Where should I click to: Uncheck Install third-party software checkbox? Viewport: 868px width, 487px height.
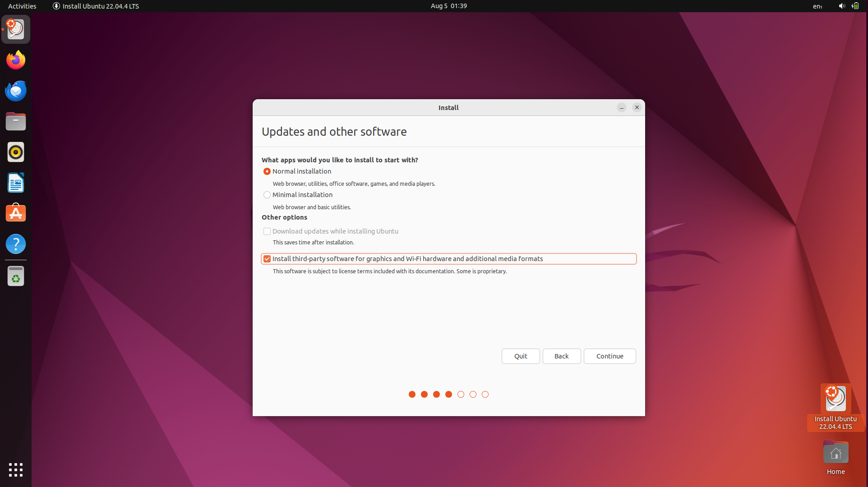267,259
